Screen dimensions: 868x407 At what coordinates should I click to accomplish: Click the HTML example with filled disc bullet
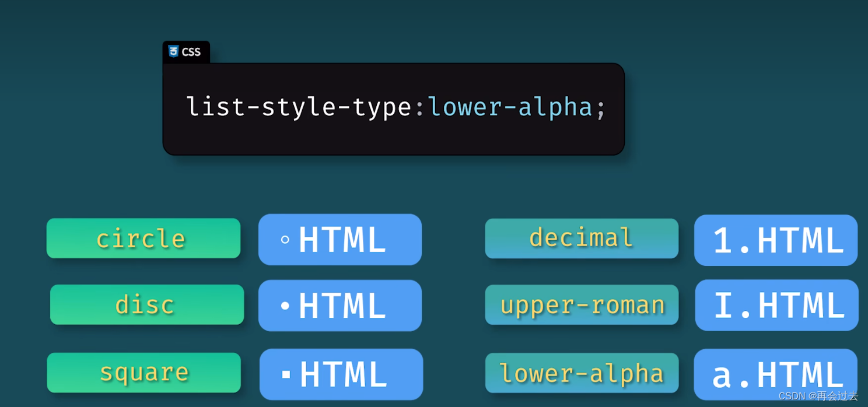(340, 305)
